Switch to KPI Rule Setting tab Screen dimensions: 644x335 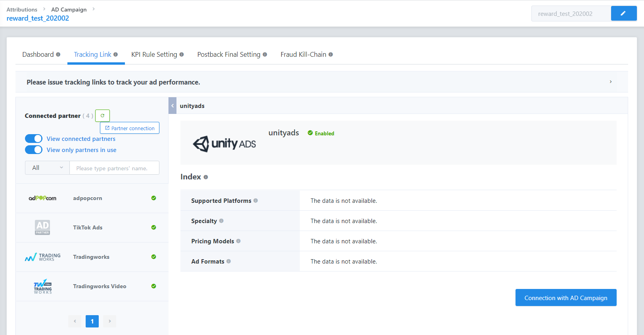(x=154, y=54)
